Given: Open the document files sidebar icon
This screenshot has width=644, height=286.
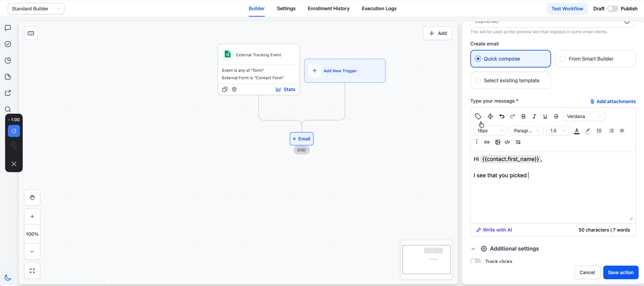Looking at the screenshot, I should pos(8,77).
